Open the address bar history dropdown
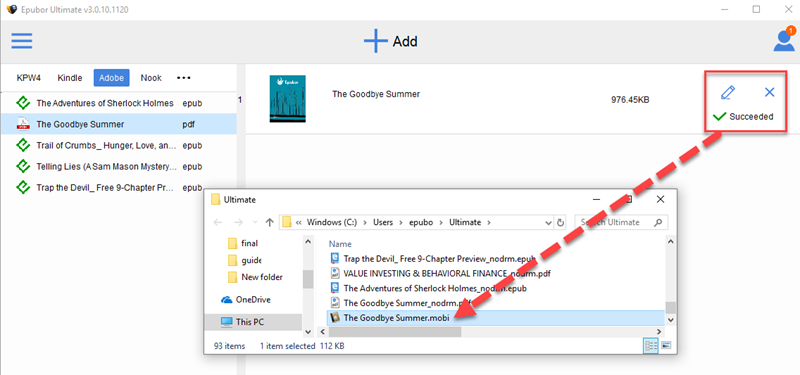 tap(548, 222)
